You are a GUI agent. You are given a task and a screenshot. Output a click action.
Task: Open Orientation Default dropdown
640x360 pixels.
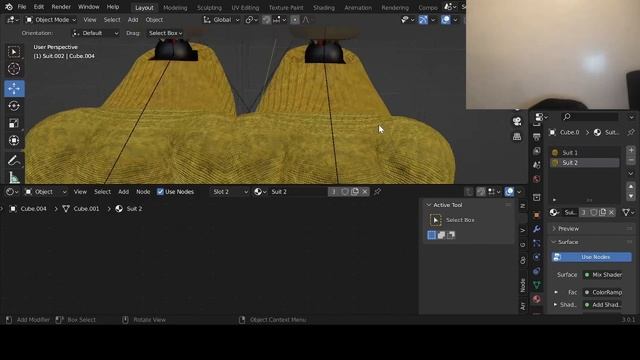(96, 33)
